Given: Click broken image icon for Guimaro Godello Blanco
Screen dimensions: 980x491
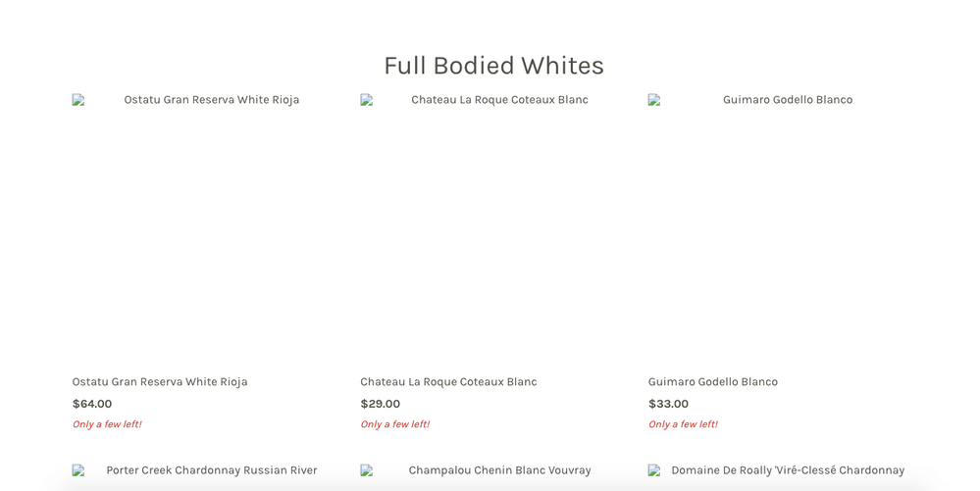Looking at the screenshot, I should (654, 100).
